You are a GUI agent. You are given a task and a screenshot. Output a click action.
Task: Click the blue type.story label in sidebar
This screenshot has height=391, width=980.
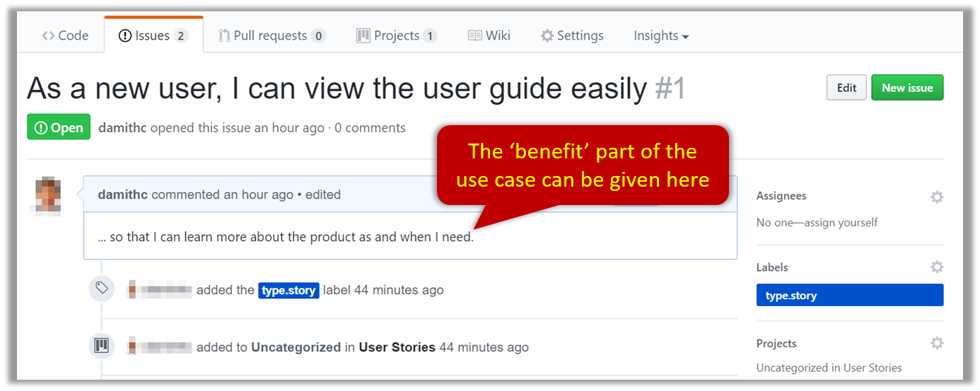coord(849,296)
